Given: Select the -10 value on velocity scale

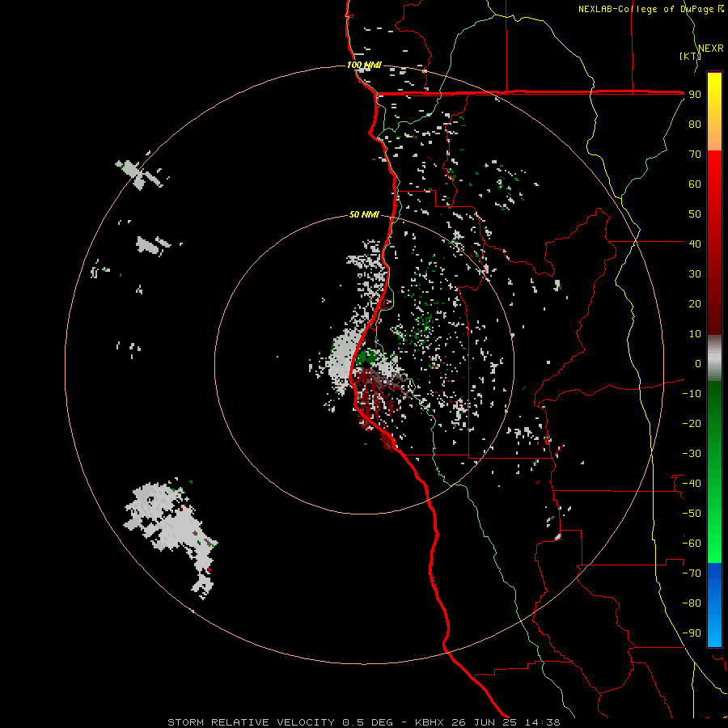Looking at the screenshot, I should coord(692,394).
